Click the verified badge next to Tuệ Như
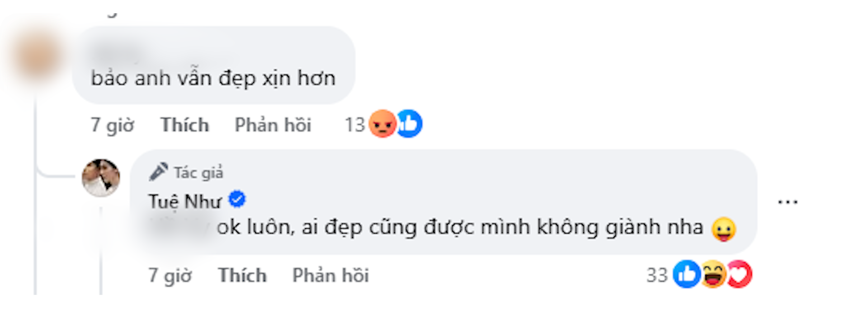 pyautogui.click(x=238, y=200)
